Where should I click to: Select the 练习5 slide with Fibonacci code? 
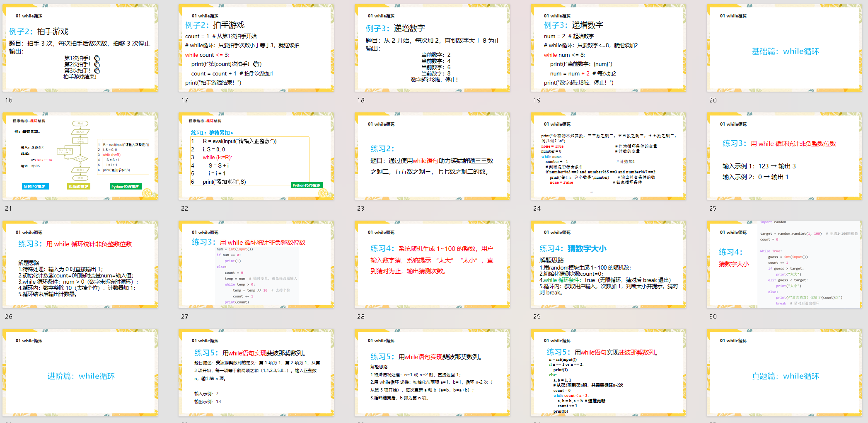(x=608, y=373)
